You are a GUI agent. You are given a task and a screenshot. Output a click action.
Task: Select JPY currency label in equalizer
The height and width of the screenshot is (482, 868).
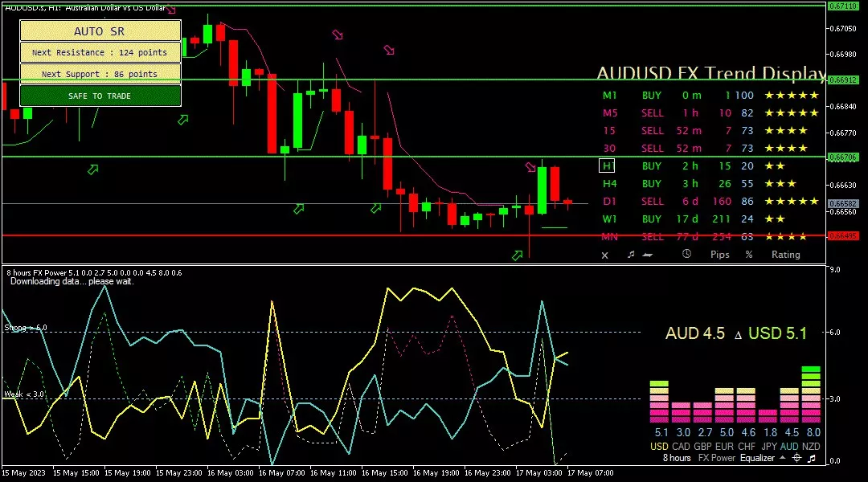click(769, 447)
